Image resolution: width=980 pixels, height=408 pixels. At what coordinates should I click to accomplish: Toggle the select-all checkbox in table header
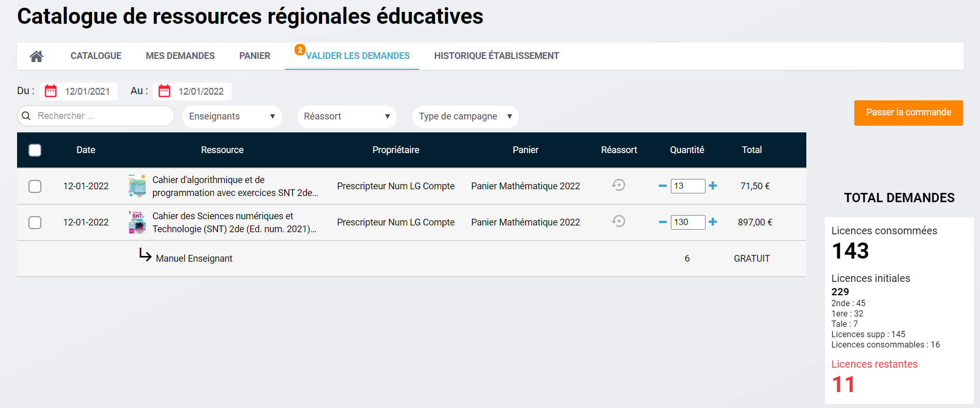pos(35,150)
